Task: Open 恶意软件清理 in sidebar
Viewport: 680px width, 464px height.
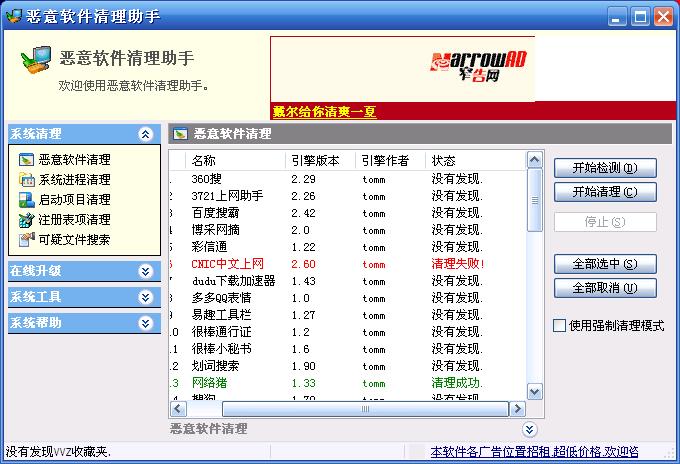Action: point(74,160)
